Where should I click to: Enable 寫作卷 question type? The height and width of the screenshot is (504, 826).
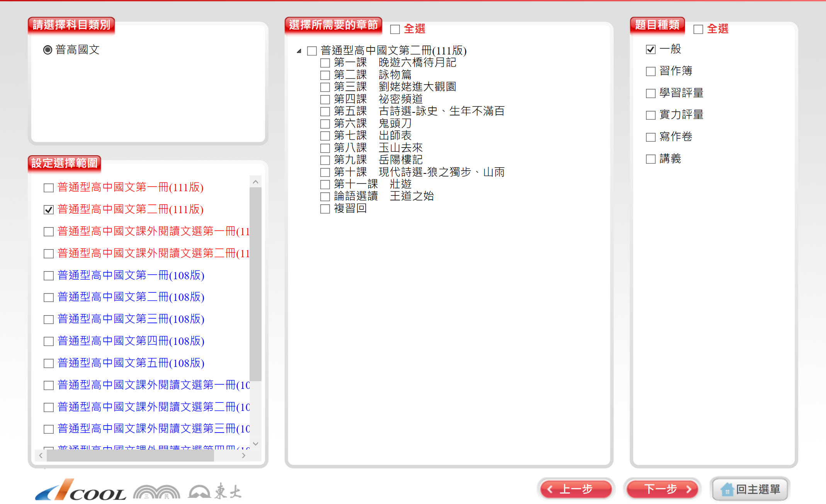coord(651,137)
